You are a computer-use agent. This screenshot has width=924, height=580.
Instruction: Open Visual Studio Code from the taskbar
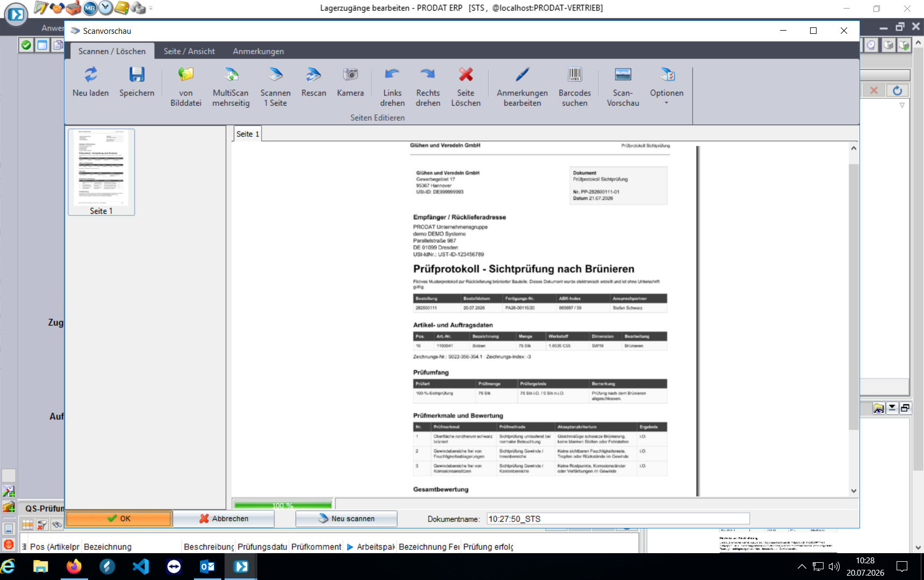click(141, 567)
